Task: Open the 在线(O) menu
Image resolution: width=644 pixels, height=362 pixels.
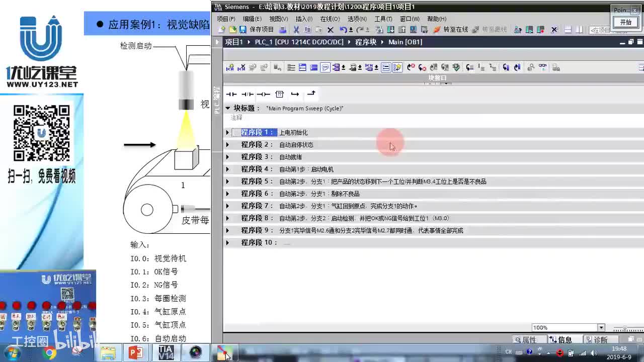Action: coord(330,19)
